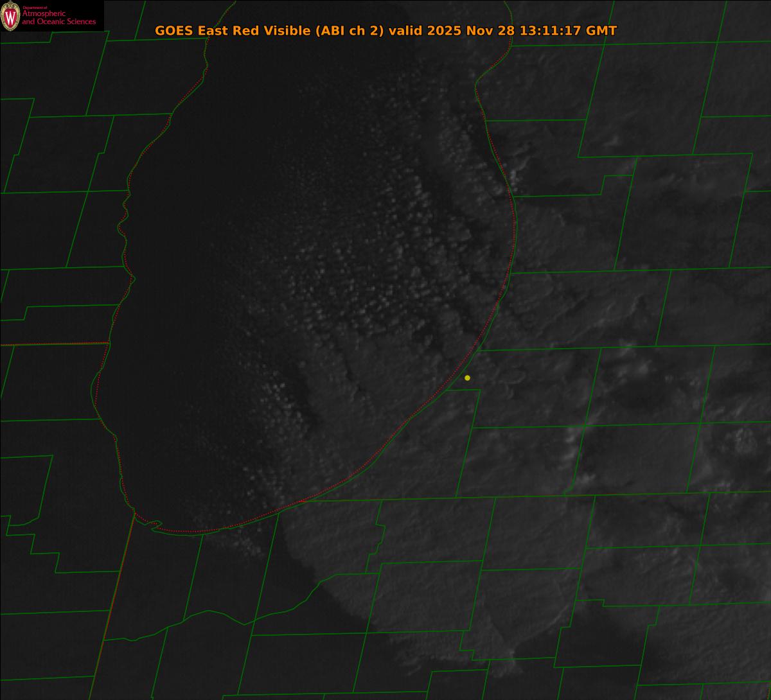This screenshot has width=771, height=700.
Task: Click the "Department of" text above Atmospheric
Action: click(x=35, y=8)
